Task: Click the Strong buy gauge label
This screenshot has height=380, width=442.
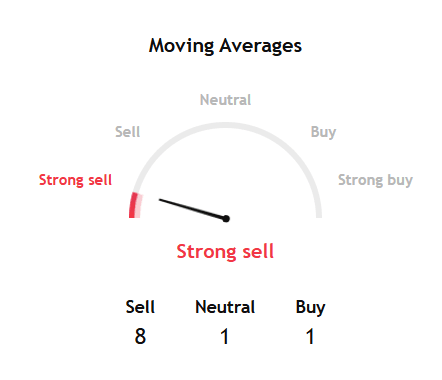Action: pos(375,180)
